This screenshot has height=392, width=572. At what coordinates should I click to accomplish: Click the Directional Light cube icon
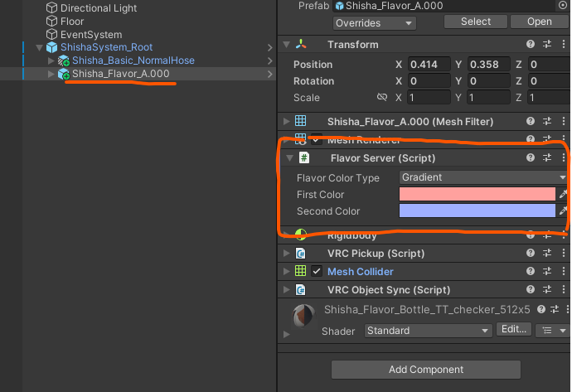pyautogui.click(x=51, y=7)
